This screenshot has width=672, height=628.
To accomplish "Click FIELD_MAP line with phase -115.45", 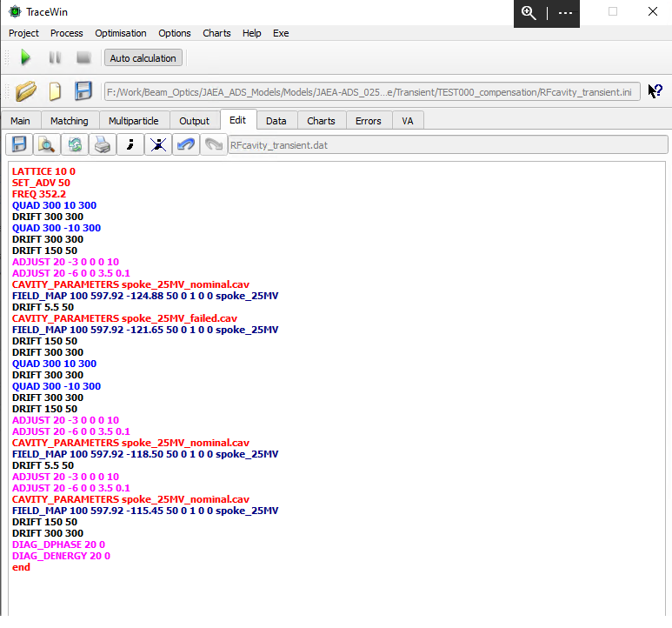I will pyautogui.click(x=145, y=511).
